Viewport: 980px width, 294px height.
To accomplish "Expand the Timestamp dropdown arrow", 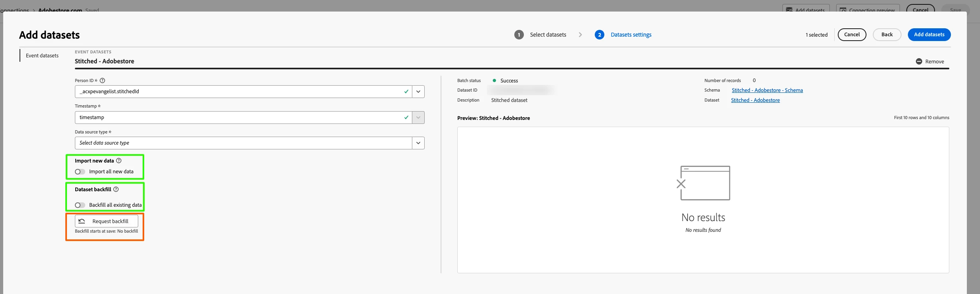I will 418,118.
